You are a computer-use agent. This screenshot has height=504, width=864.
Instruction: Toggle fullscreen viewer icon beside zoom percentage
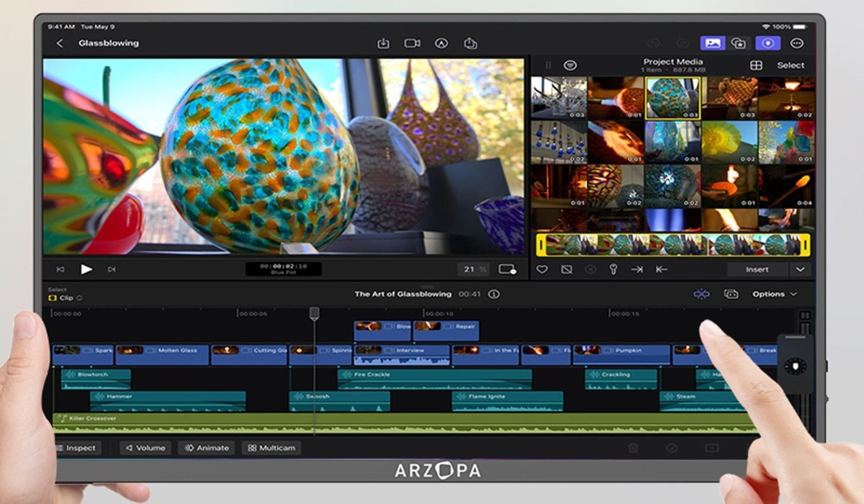508,268
